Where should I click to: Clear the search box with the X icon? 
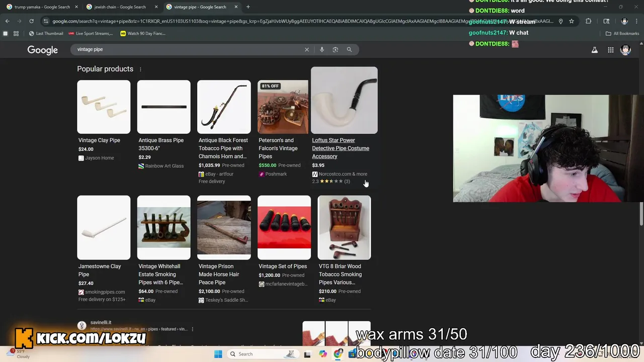pos(306,49)
